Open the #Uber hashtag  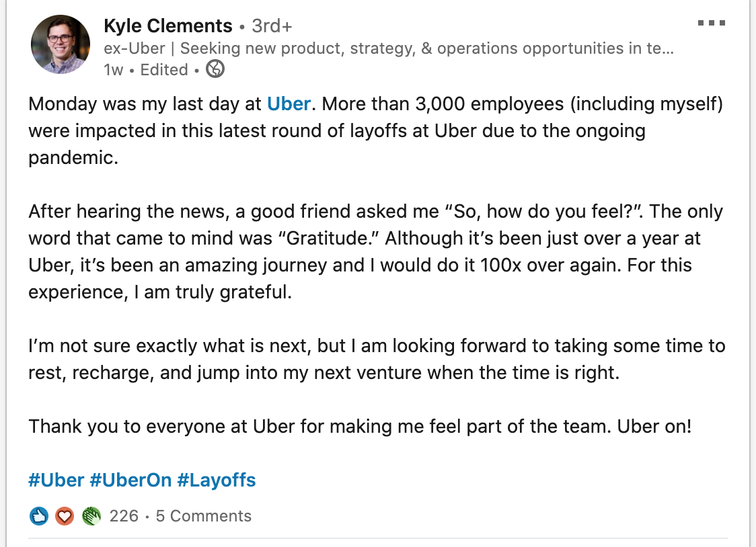(x=56, y=480)
